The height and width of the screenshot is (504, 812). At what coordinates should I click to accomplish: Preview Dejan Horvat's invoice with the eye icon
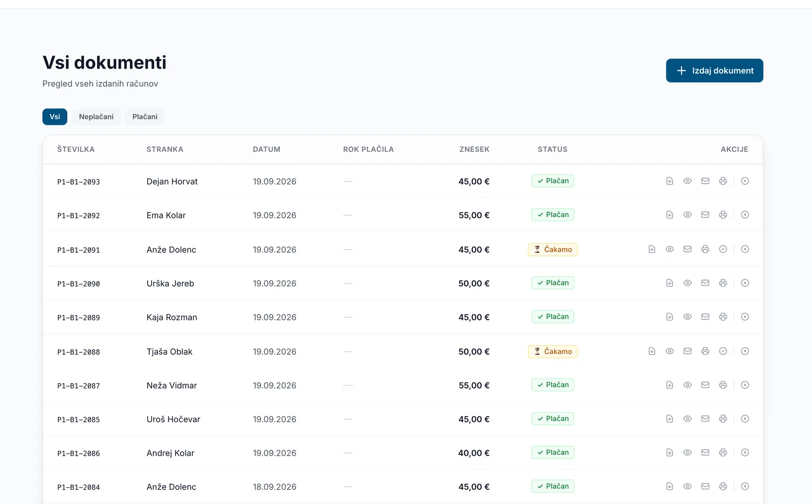click(687, 181)
